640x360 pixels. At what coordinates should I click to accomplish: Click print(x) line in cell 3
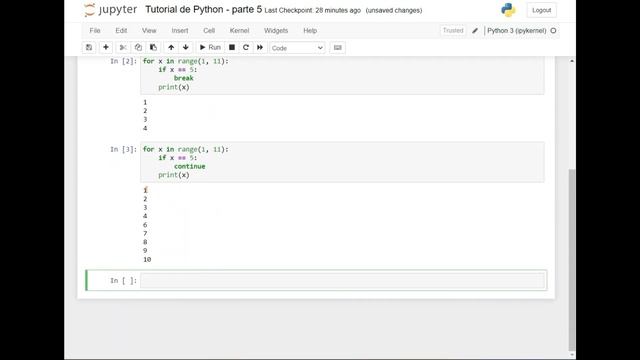(x=174, y=175)
